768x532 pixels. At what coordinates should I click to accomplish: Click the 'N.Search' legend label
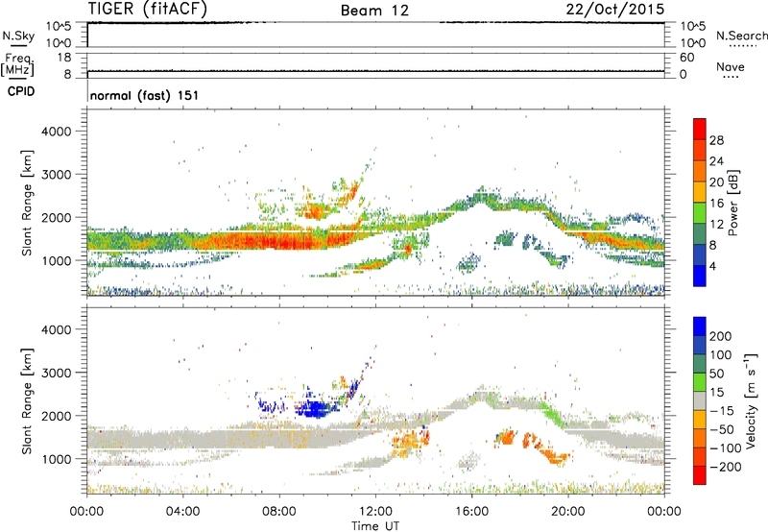(742, 36)
